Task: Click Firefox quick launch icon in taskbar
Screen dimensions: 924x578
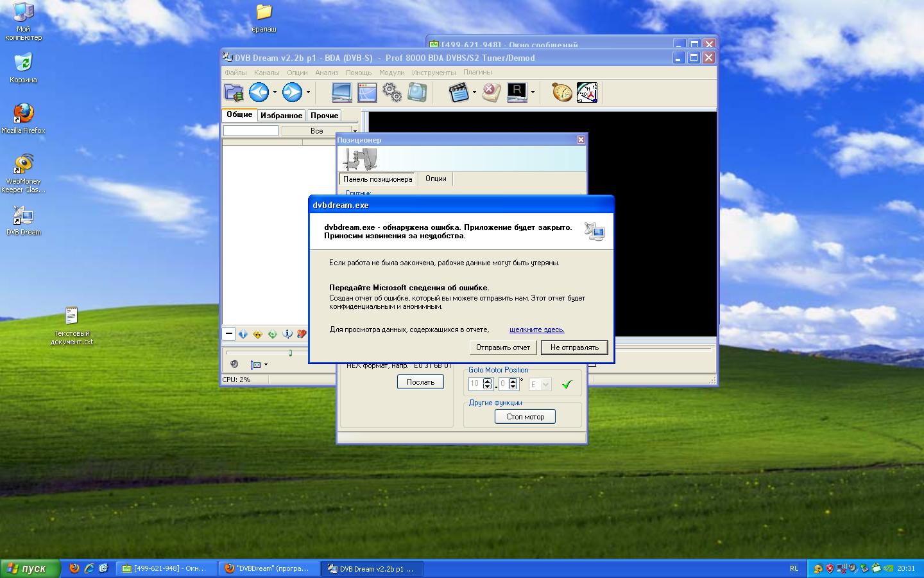Action: click(74, 568)
